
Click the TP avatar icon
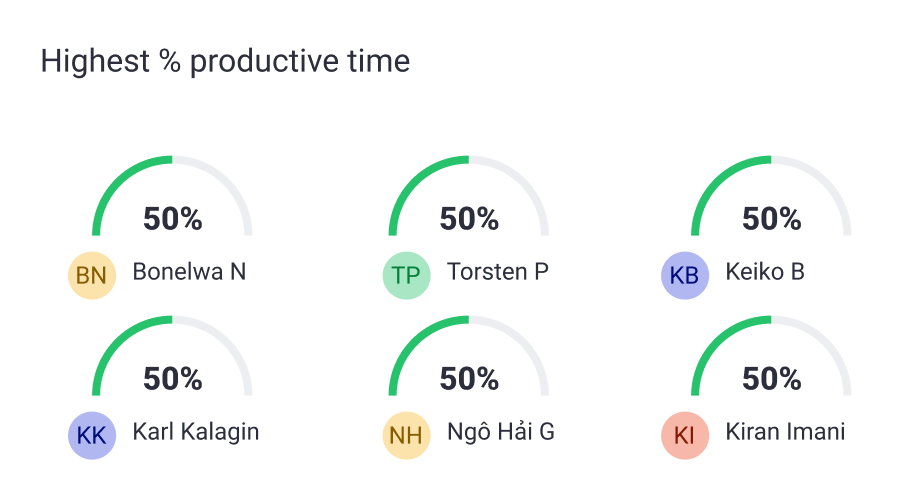coord(407,276)
